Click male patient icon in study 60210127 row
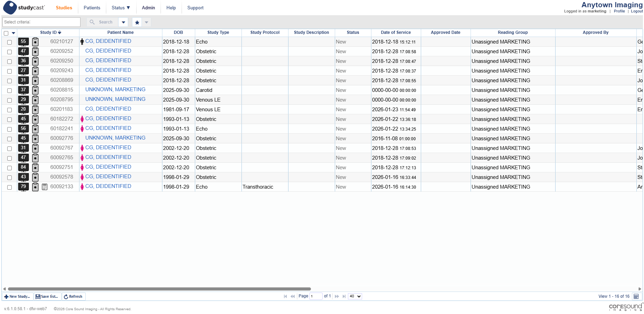644x314 pixels. [x=82, y=42]
